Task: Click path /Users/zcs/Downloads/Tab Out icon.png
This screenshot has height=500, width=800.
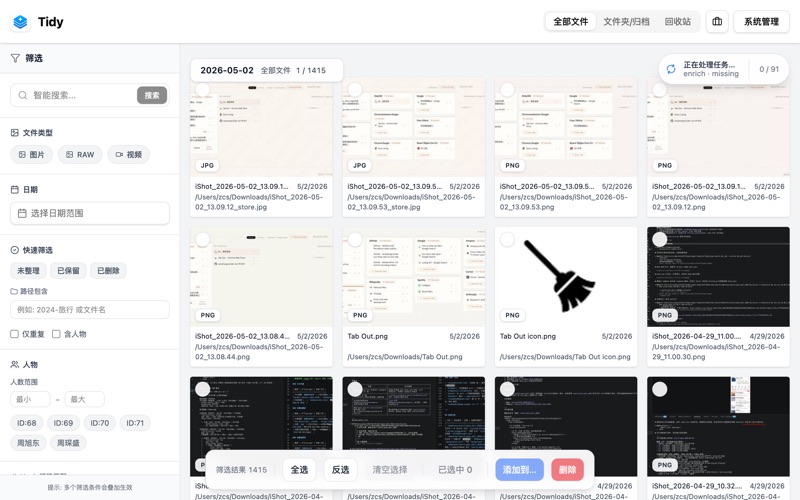Action: tap(565, 357)
